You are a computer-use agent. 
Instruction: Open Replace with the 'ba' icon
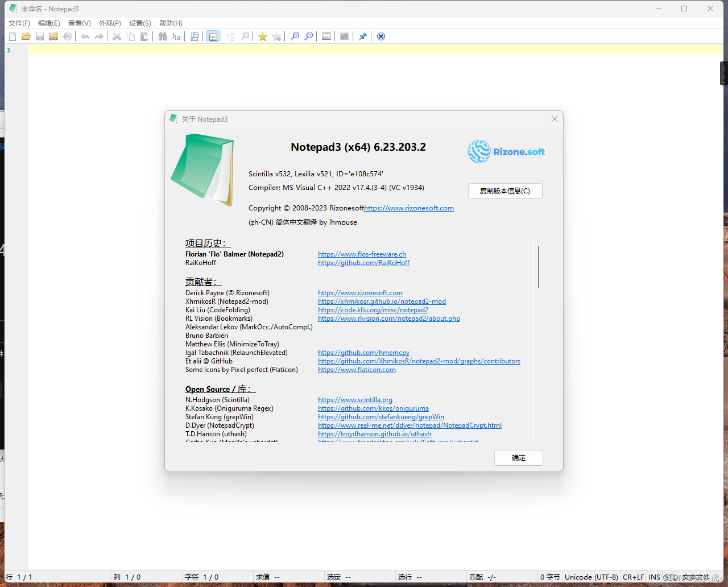[x=176, y=36]
